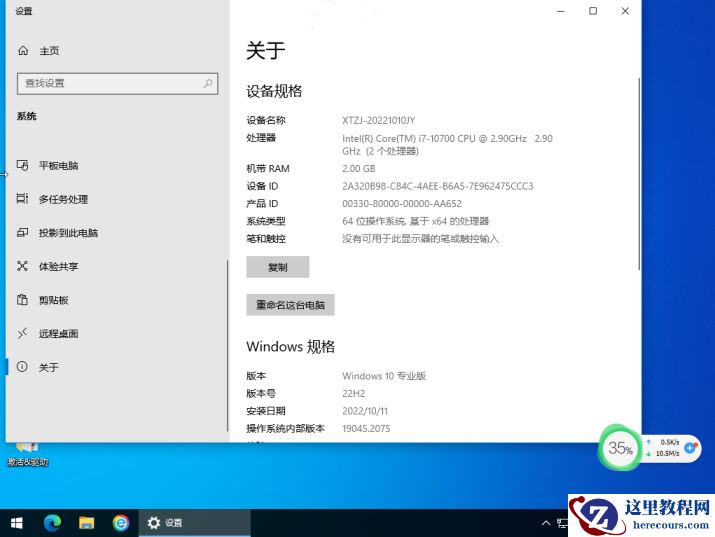The height and width of the screenshot is (537, 715).
Task: Click the 关于 page title
Action: click(x=265, y=50)
